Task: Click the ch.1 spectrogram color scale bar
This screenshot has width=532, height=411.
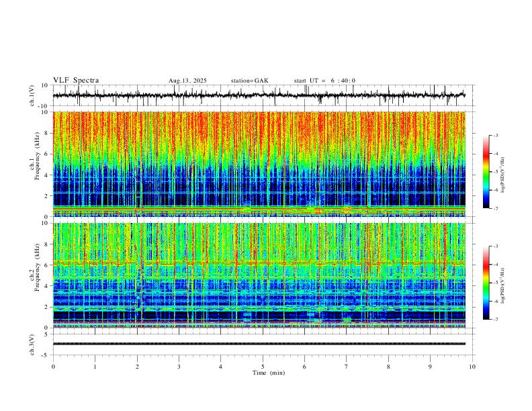Action: coord(486,172)
